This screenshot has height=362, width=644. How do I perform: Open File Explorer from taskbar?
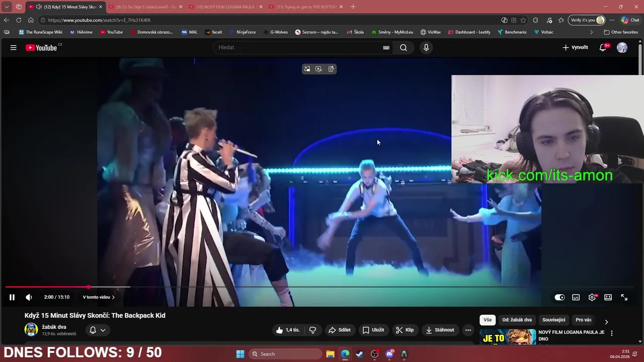[331, 354]
